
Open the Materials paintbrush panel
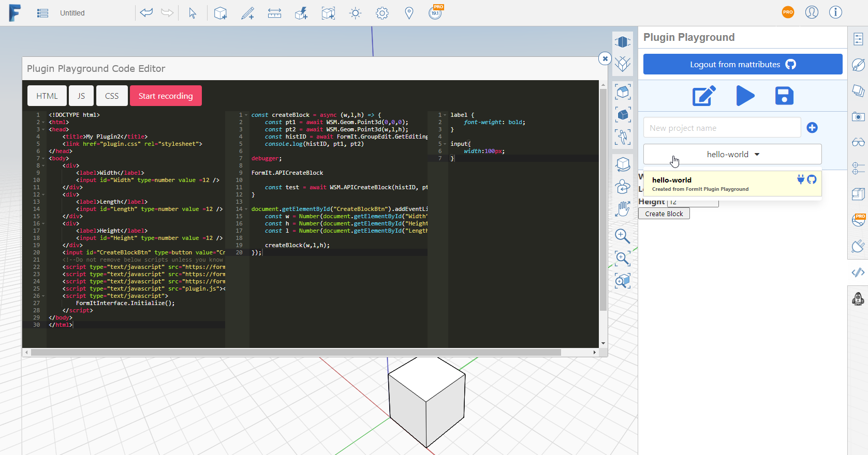pos(858,65)
